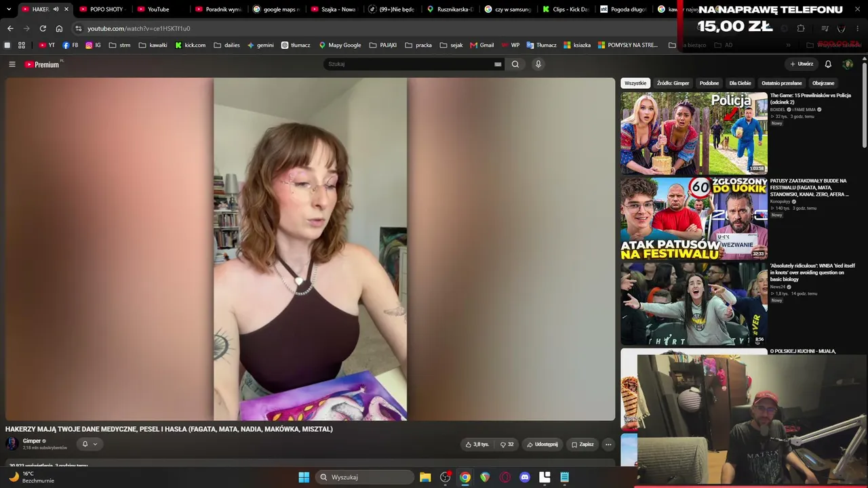Image resolution: width=868 pixels, height=488 pixels.
Task: Open The Game: 15 Prawilniaków video thumbnail
Action: 694,134
